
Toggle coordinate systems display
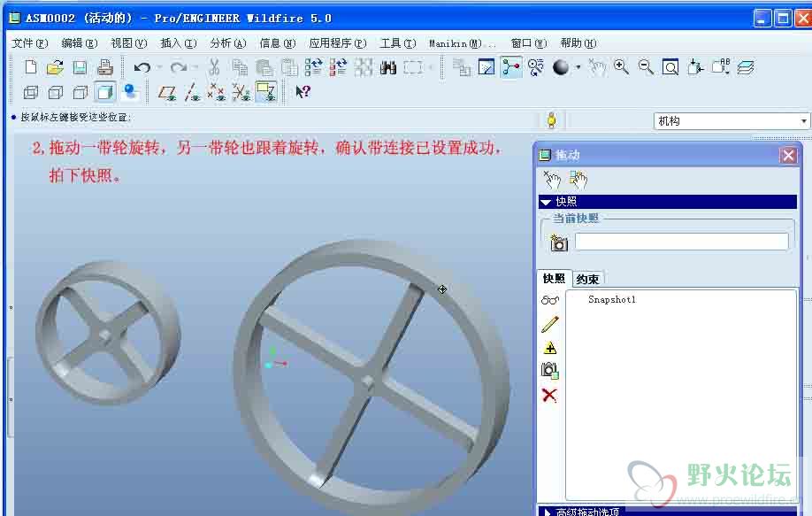(x=241, y=93)
